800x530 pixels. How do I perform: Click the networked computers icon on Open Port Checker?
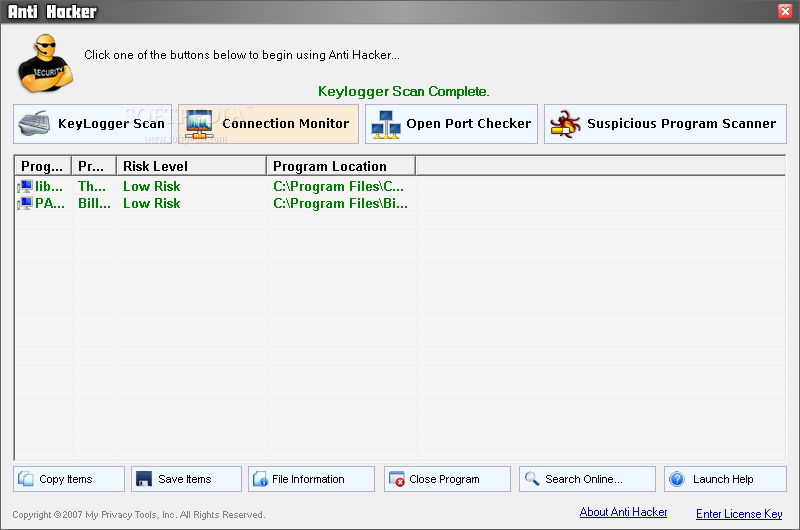(x=385, y=125)
